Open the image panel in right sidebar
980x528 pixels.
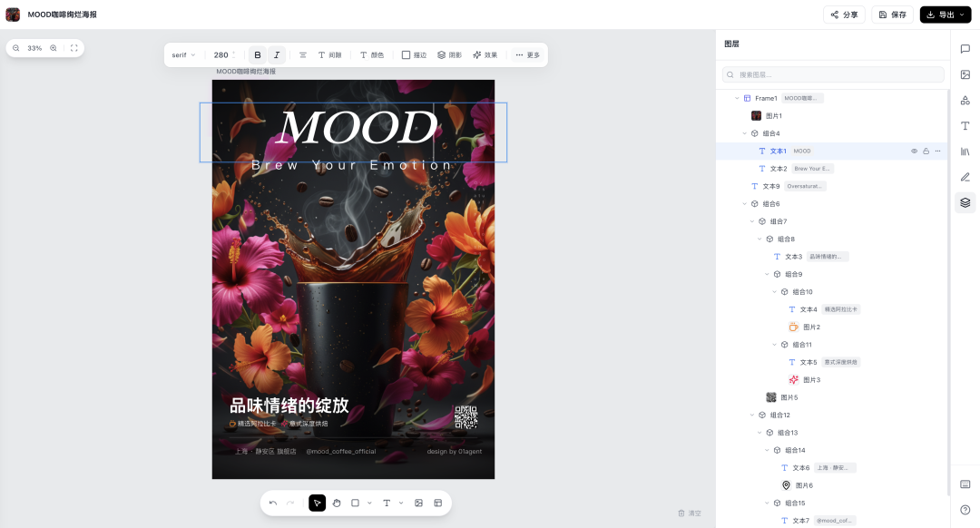point(965,74)
